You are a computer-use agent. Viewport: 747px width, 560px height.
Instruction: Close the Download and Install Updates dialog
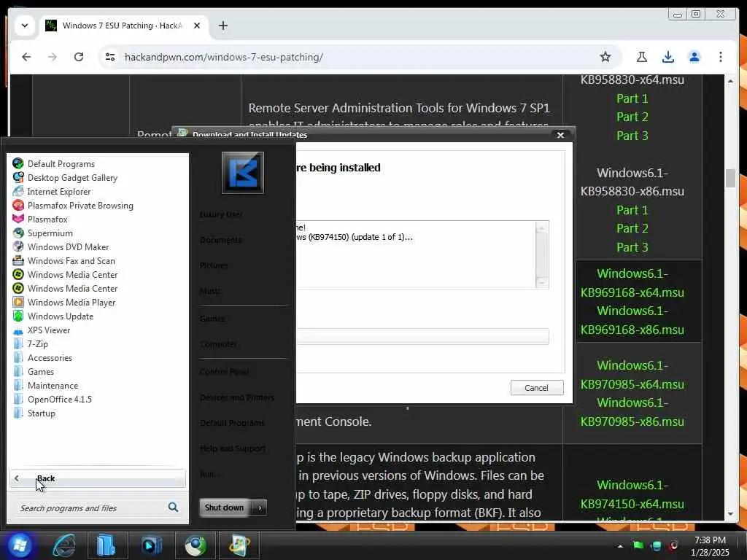click(561, 135)
